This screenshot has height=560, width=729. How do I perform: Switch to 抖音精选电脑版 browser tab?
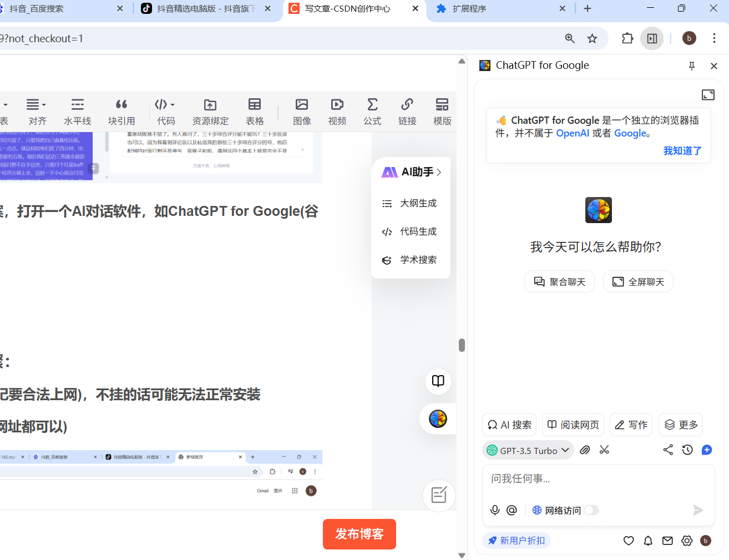click(206, 9)
